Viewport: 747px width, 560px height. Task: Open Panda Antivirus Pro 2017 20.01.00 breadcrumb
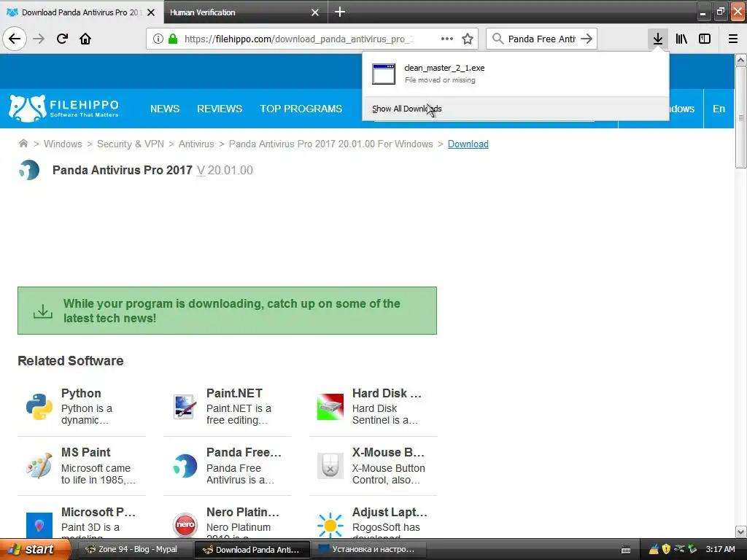coord(331,144)
